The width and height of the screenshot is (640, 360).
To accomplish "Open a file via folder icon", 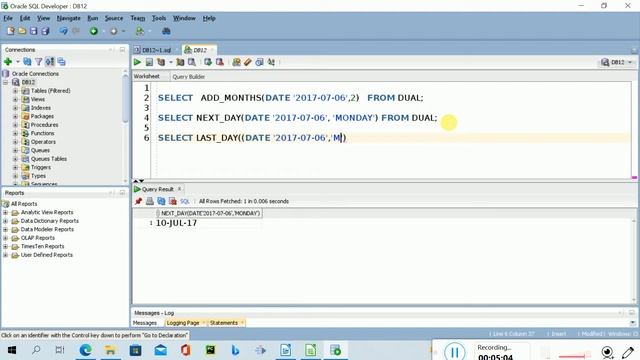I will (22, 31).
